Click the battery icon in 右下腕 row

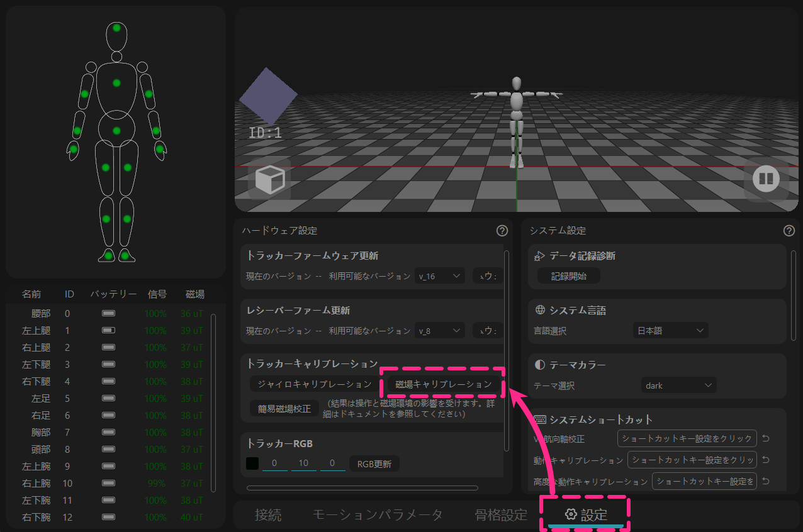[x=108, y=517]
